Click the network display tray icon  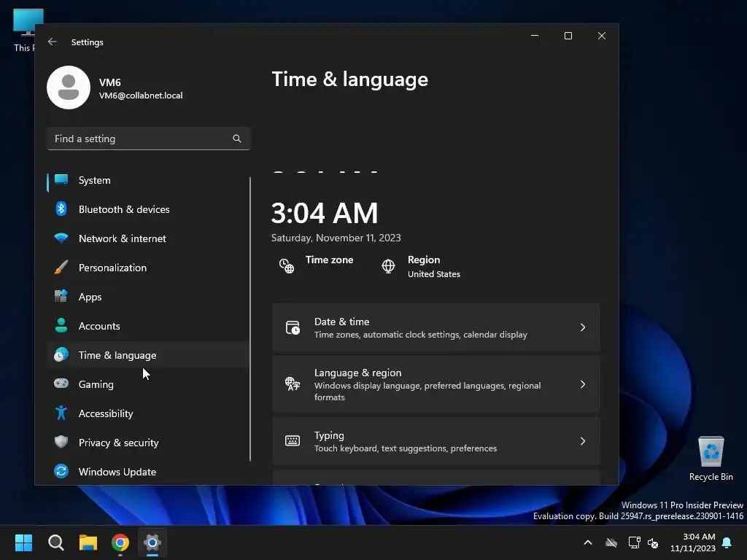(x=634, y=542)
